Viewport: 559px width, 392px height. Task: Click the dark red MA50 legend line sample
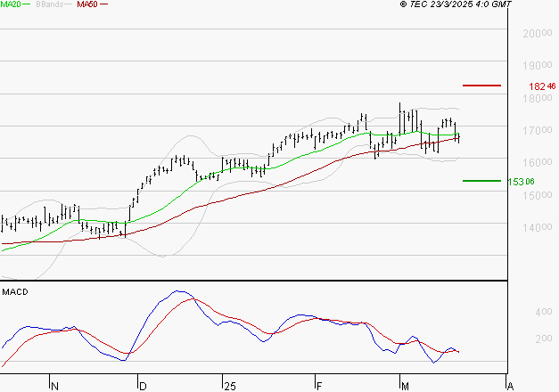(103, 4)
